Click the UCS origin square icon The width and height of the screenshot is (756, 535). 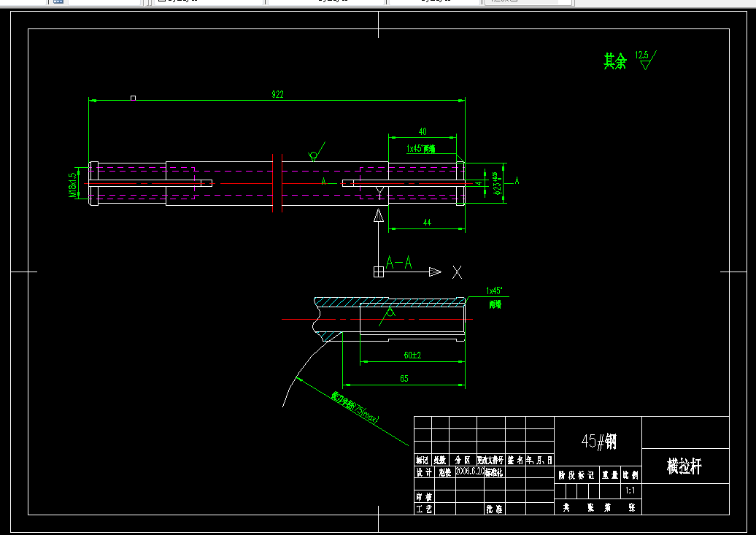click(x=379, y=272)
